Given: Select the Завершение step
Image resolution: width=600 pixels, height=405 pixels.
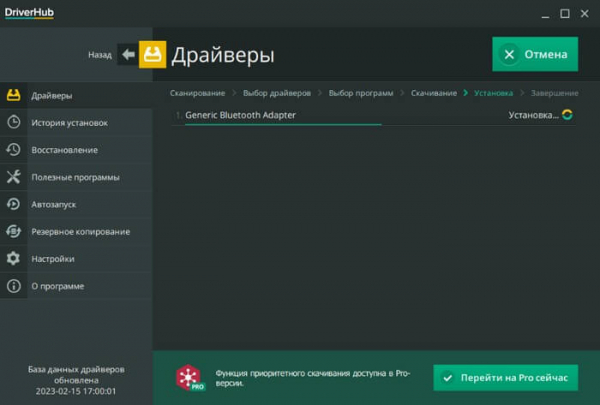Looking at the screenshot, I should point(554,93).
